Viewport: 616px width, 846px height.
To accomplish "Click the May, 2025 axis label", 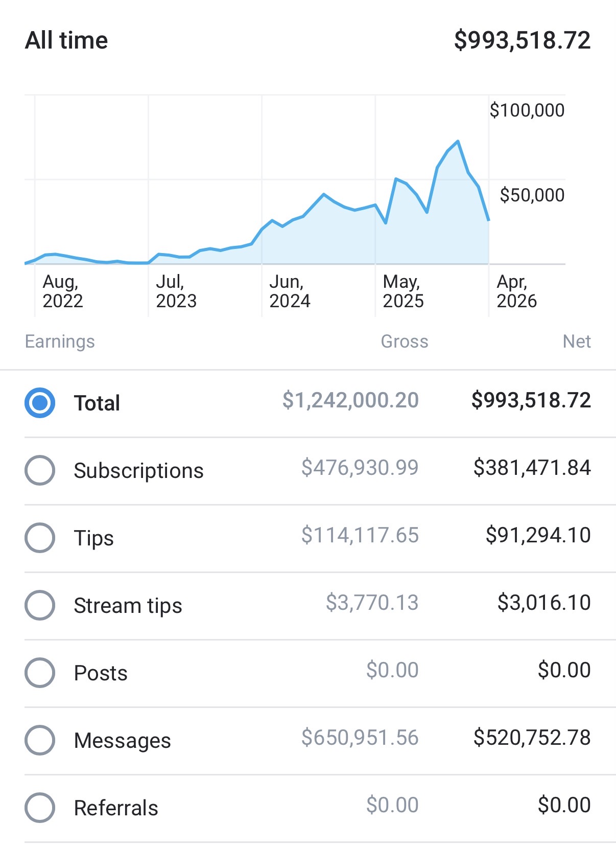I will pyautogui.click(x=403, y=291).
